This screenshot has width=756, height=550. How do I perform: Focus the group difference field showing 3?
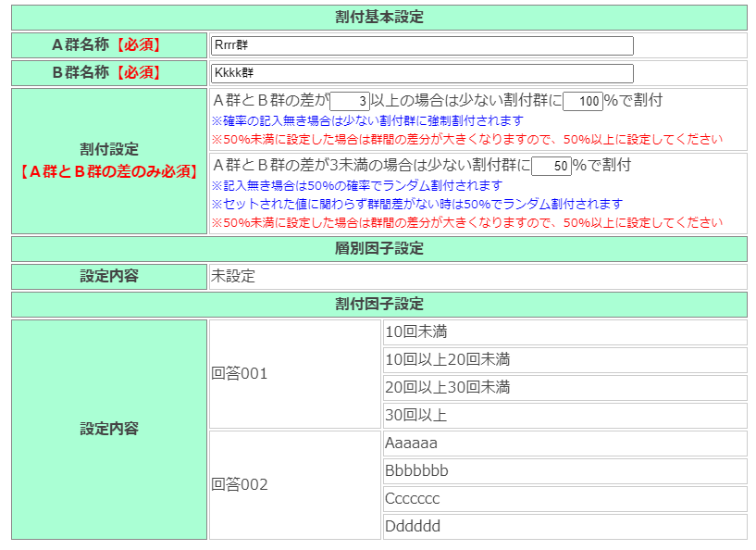coord(350,101)
